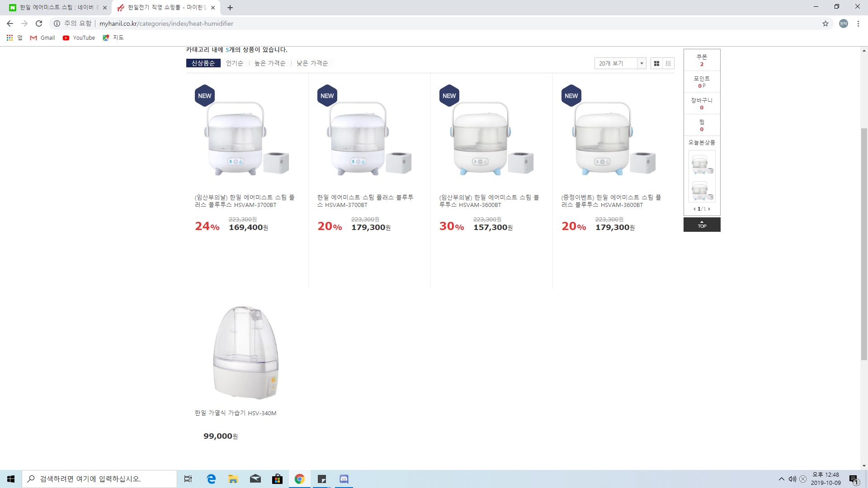The width and height of the screenshot is (868, 488).
Task: Click the Chrome taskbar icon
Action: pos(300,479)
